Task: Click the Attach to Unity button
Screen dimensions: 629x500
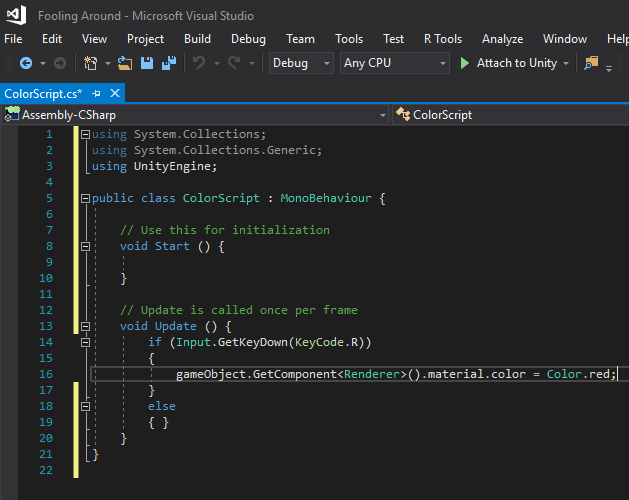Action: click(x=517, y=63)
